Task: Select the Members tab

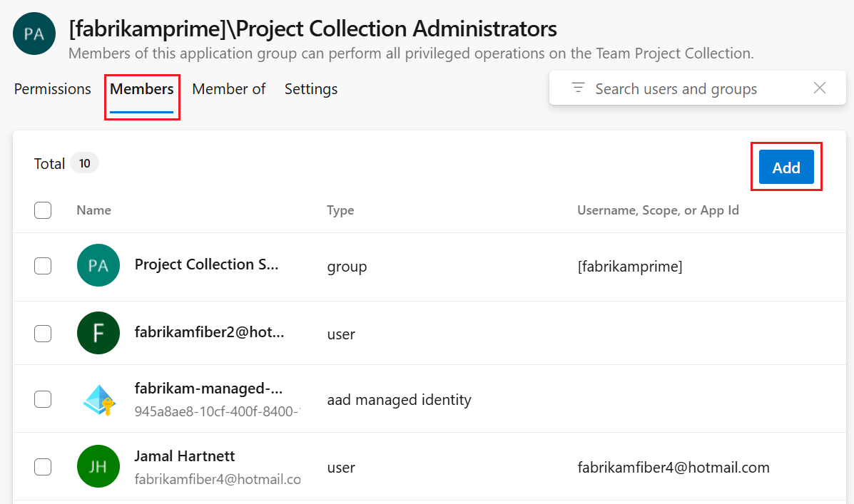Action: [141, 88]
